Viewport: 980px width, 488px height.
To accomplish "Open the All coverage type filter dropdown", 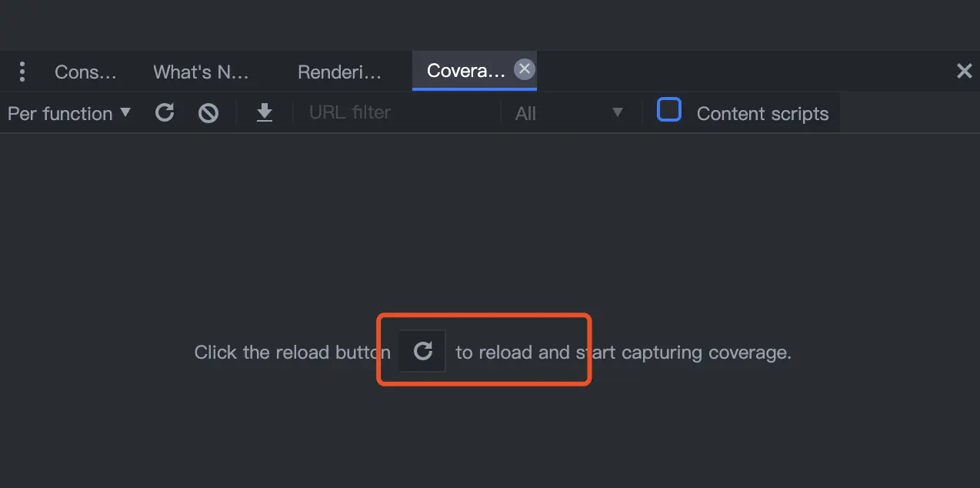I will (x=569, y=113).
